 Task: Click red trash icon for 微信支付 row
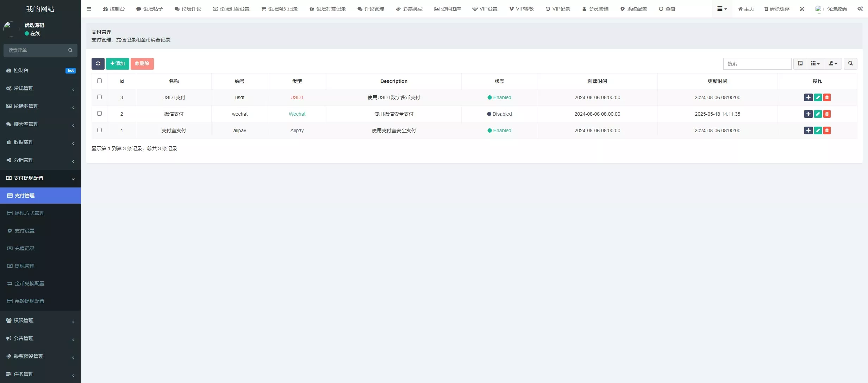click(x=827, y=114)
